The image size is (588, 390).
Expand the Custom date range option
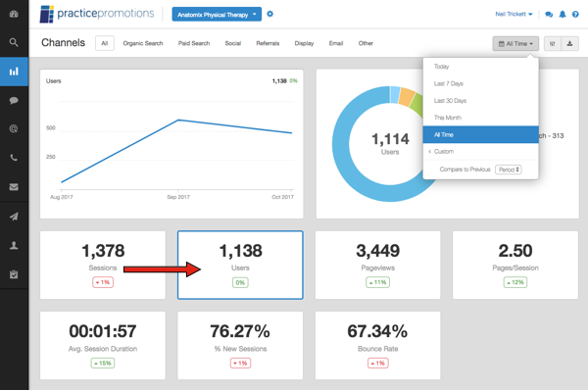point(481,152)
